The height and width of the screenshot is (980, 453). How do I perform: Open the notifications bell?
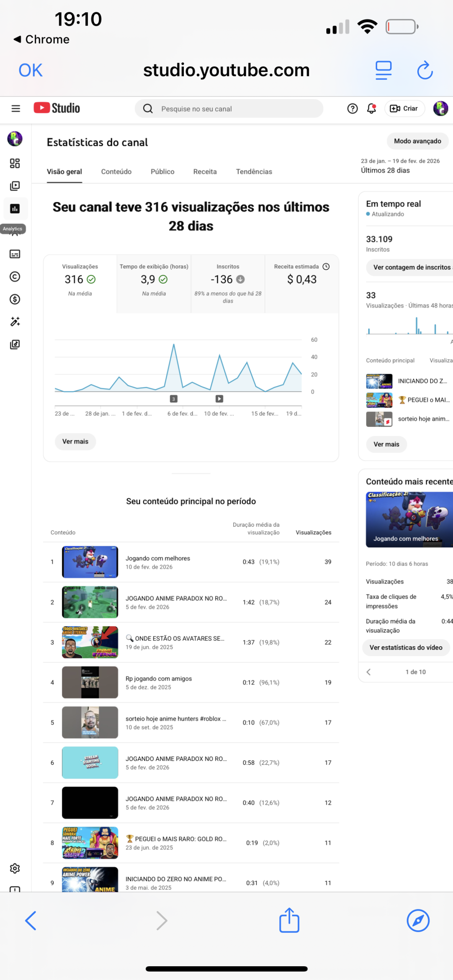[371, 109]
